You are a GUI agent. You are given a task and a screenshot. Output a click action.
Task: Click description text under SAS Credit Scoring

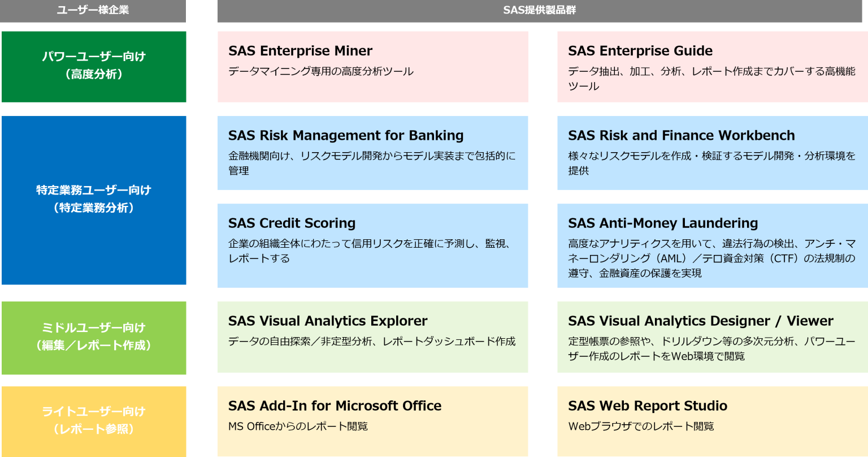coord(370,251)
